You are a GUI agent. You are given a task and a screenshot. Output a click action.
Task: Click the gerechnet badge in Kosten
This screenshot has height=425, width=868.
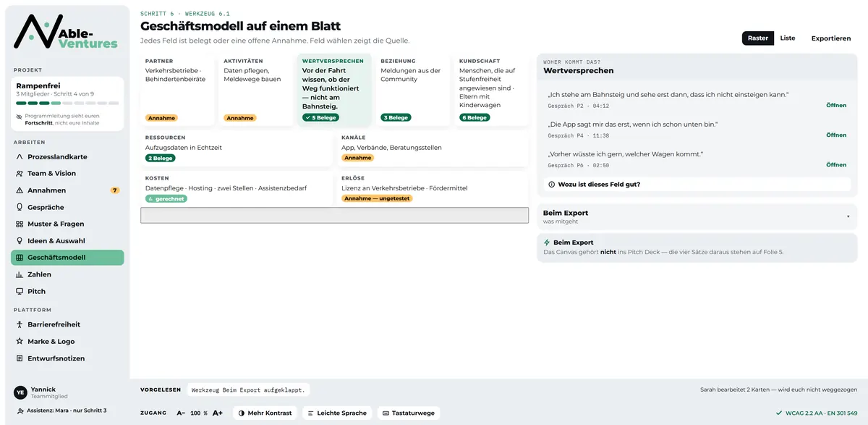tap(166, 198)
